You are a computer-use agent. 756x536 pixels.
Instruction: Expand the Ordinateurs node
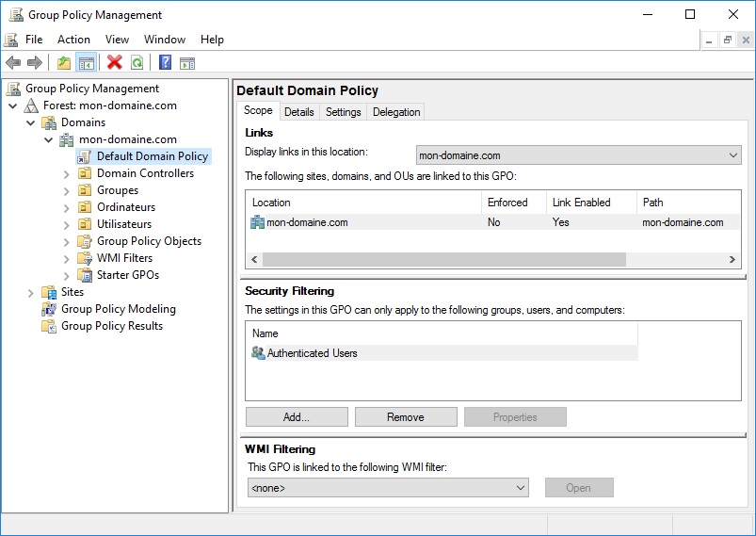(x=67, y=208)
